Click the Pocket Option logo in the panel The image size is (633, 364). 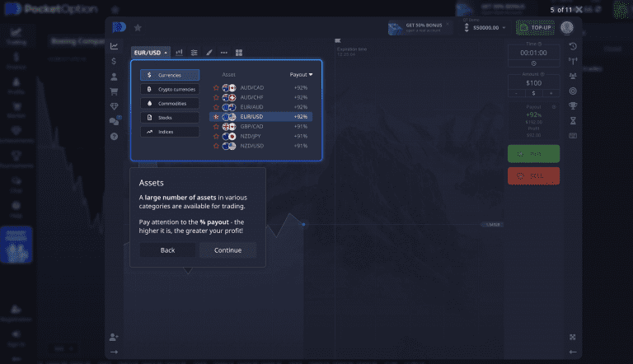(119, 27)
